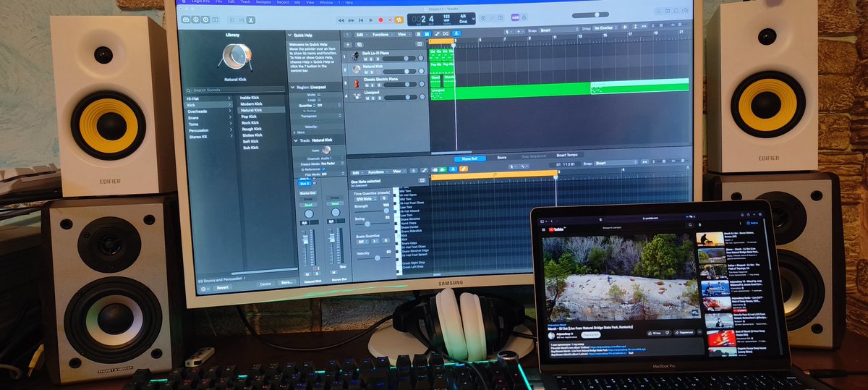Click the kick drum image in Library
The width and height of the screenshot is (868, 390).
coord(237,56)
